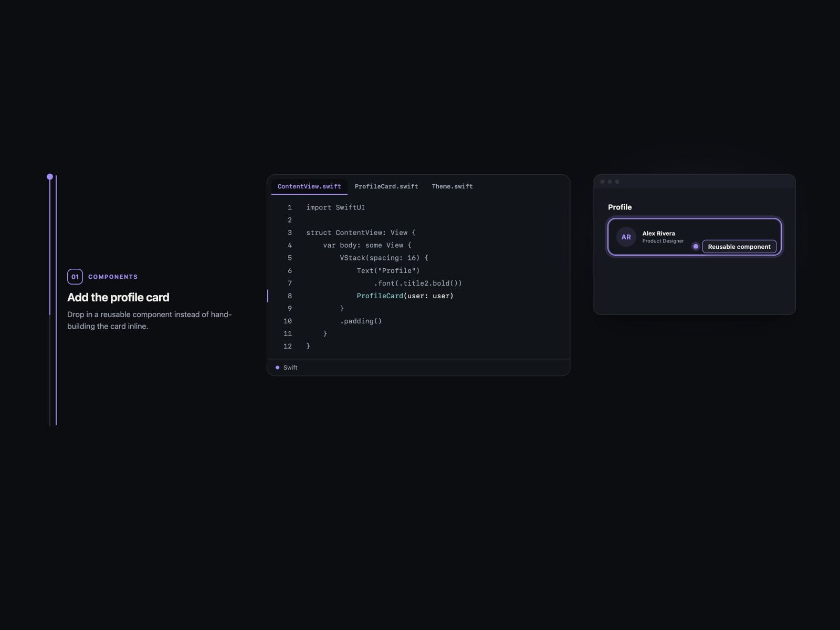Click the Swift language status indicator
This screenshot has width=840, height=630.
point(287,367)
